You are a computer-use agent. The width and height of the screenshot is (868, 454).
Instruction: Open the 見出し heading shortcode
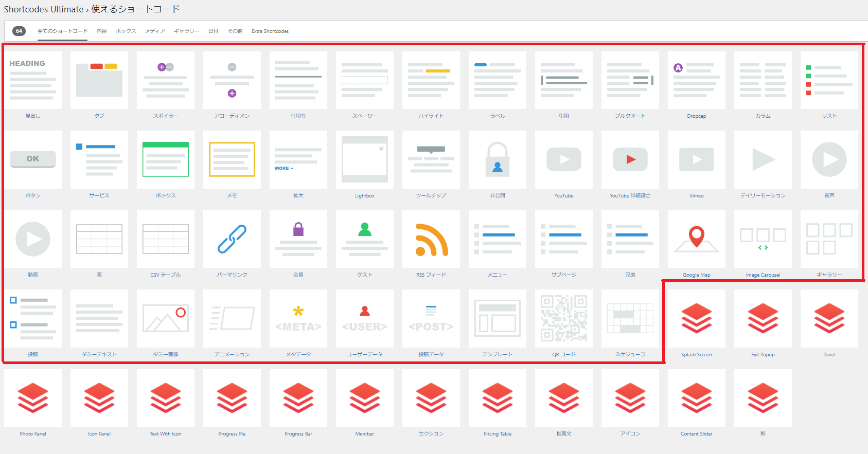tap(33, 80)
